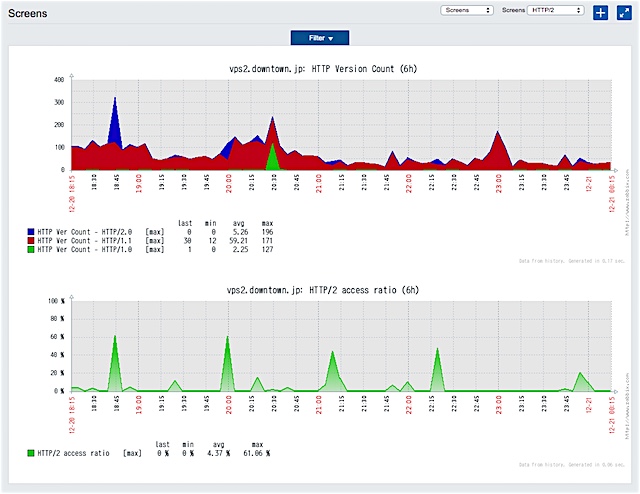Click the red HTTP/1.1 legend swatch

[31, 240]
